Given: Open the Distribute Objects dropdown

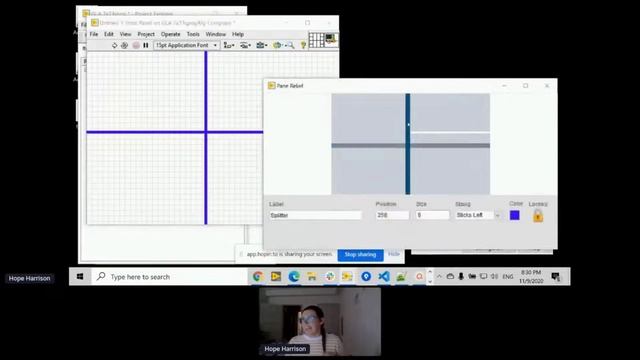Looking at the screenshot, I should [245, 45].
